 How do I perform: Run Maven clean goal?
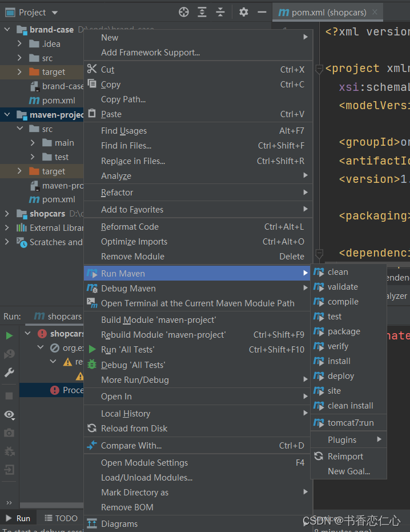click(x=349, y=272)
